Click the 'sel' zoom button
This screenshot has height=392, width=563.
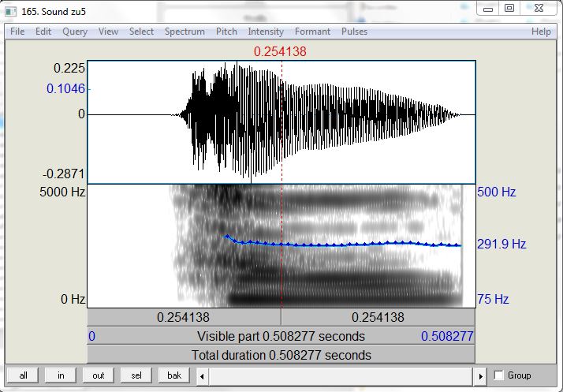136,375
